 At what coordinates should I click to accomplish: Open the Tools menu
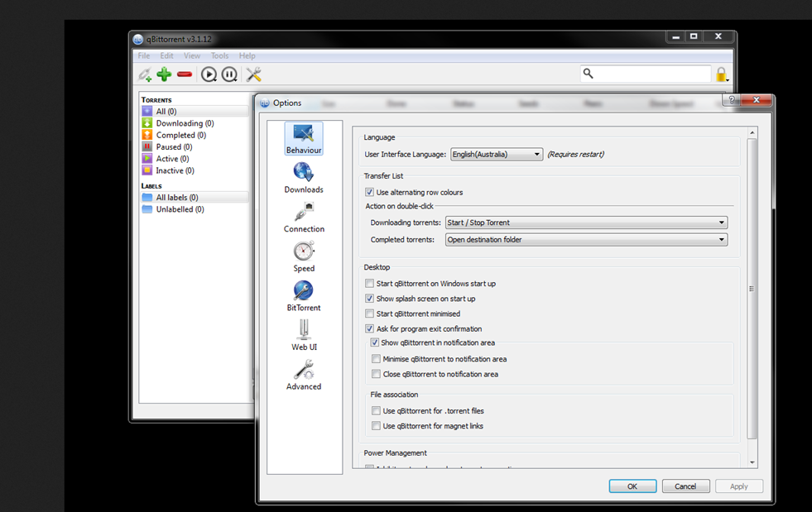tap(219, 55)
